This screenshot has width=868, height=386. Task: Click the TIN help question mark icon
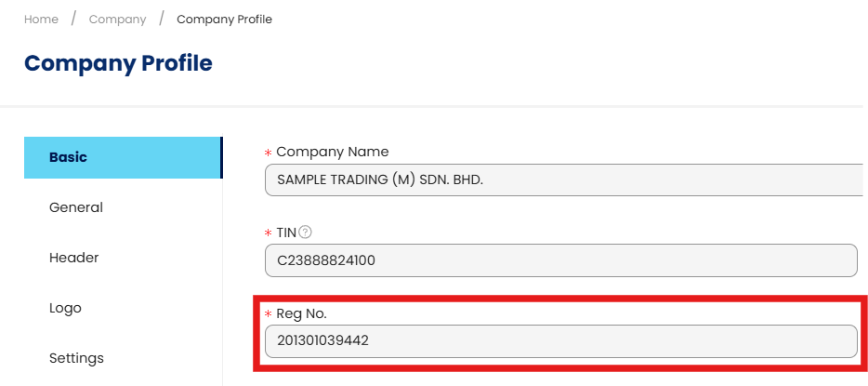pyautogui.click(x=305, y=232)
